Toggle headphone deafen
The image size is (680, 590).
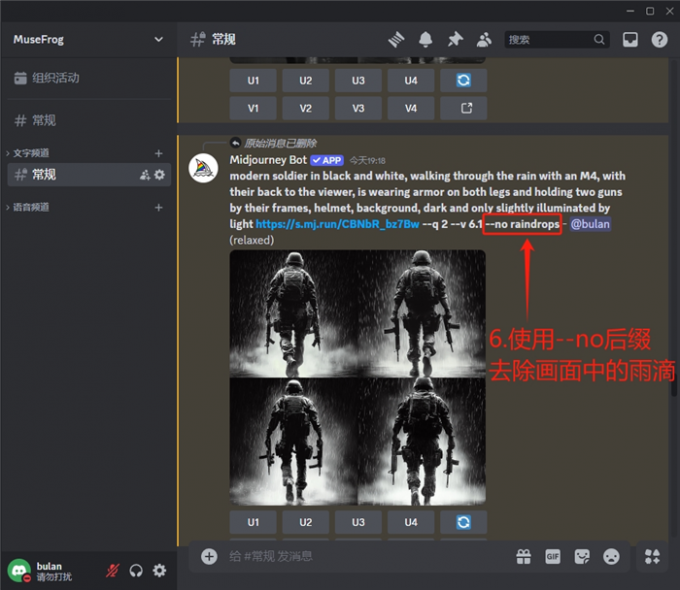coord(136,570)
